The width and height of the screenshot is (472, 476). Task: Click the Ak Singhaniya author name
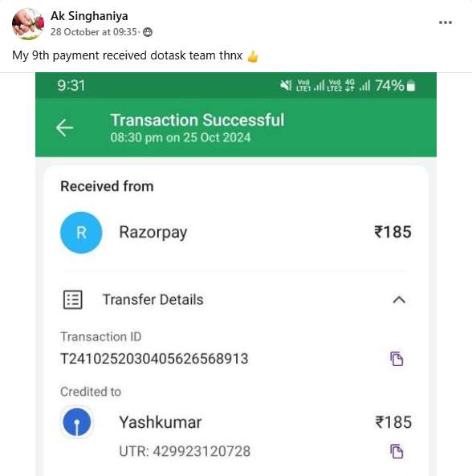(x=89, y=16)
